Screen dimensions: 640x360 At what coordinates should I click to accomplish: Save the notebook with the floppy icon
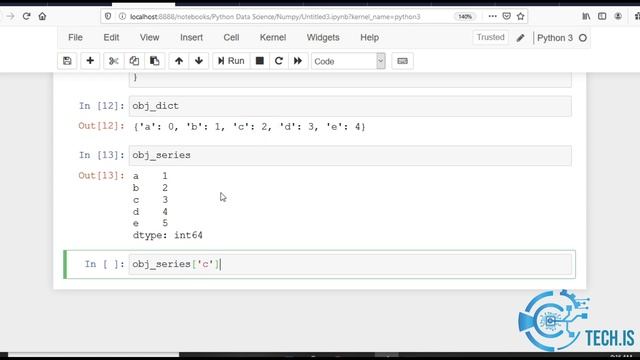[67, 61]
